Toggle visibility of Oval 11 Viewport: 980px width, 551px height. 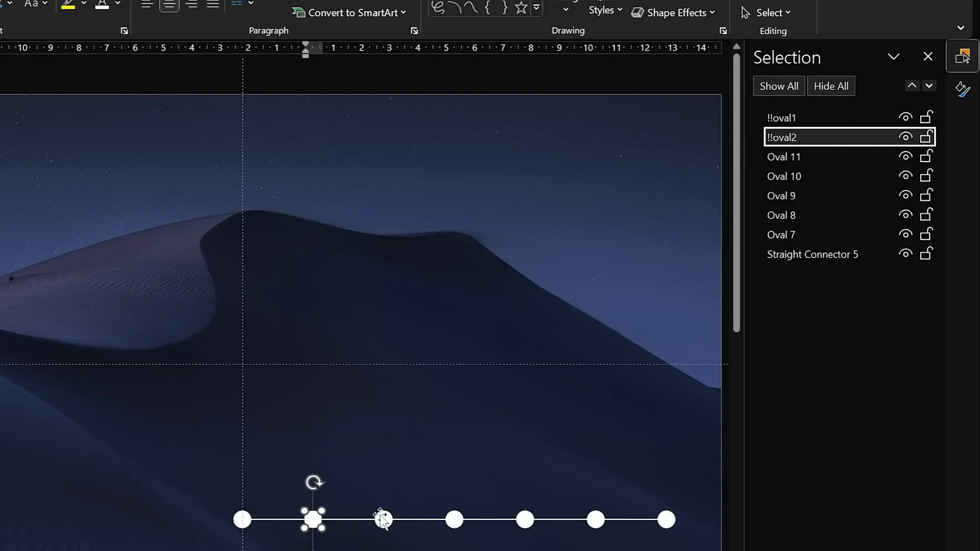[905, 156]
